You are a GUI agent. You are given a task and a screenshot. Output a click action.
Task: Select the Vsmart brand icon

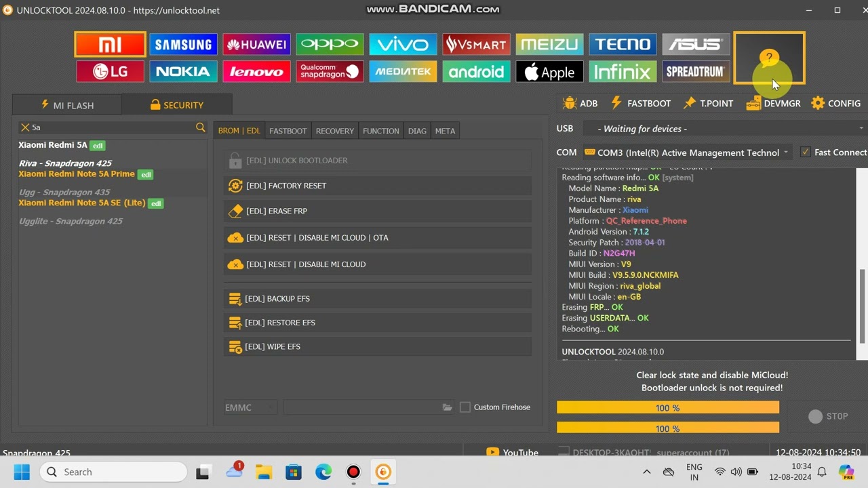(x=476, y=44)
